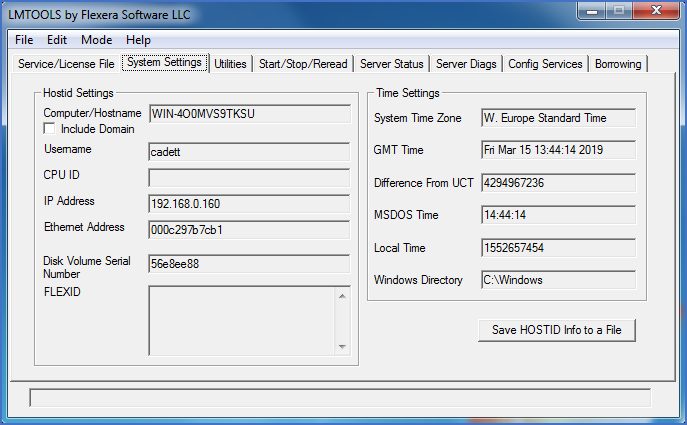
Task: Click the bottom status bar field
Action: [340, 398]
